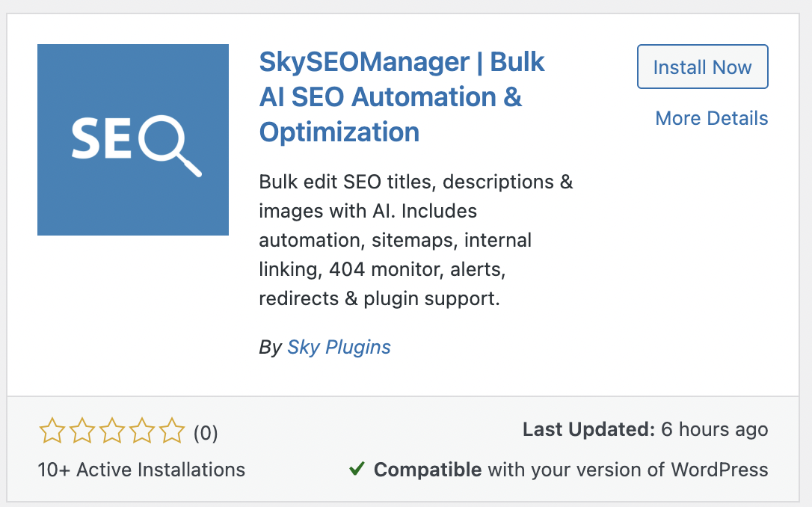Click the green compatibility checkmark icon
Screen dimensions: 812x507
[x=357, y=469]
